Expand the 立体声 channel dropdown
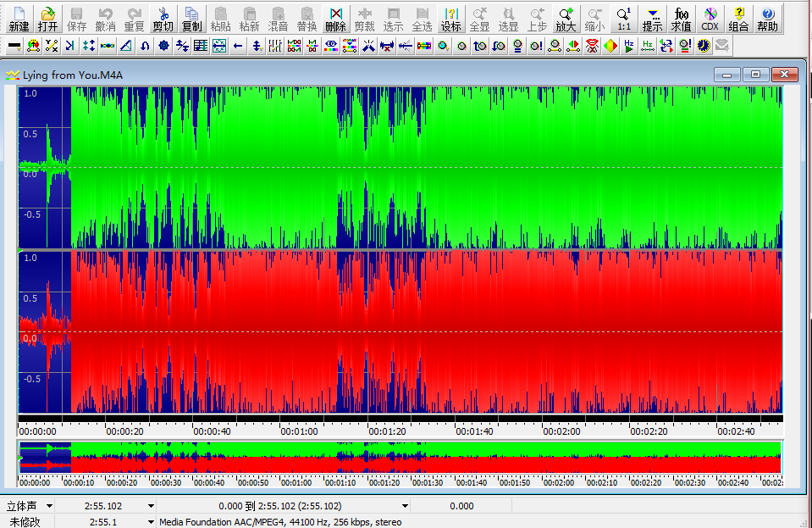The image size is (812, 528). [x=50, y=506]
